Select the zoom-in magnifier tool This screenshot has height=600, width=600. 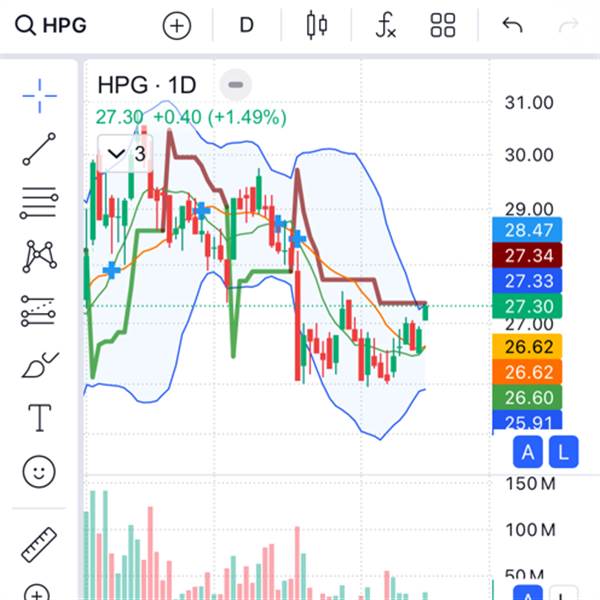pyautogui.click(x=37, y=592)
